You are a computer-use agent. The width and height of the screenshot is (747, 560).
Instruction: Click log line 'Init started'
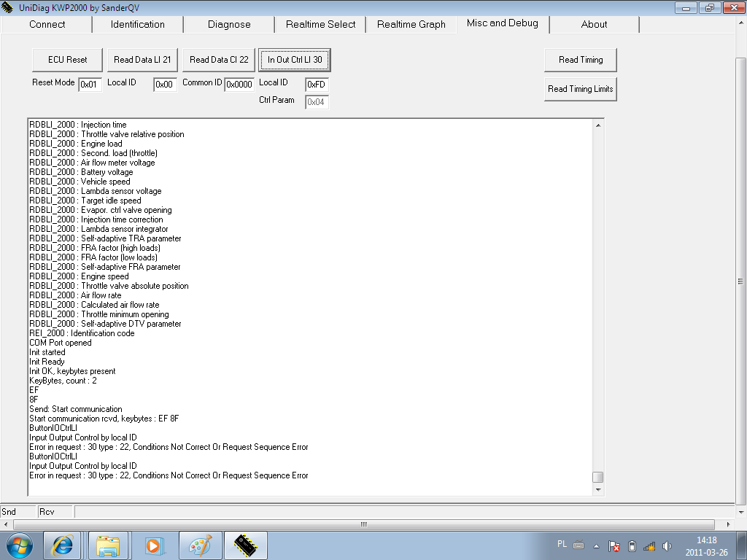(47, 352)
